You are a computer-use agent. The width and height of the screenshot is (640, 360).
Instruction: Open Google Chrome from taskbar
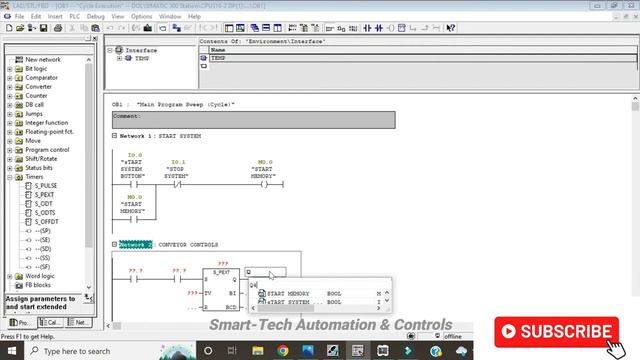click(282, 351)
